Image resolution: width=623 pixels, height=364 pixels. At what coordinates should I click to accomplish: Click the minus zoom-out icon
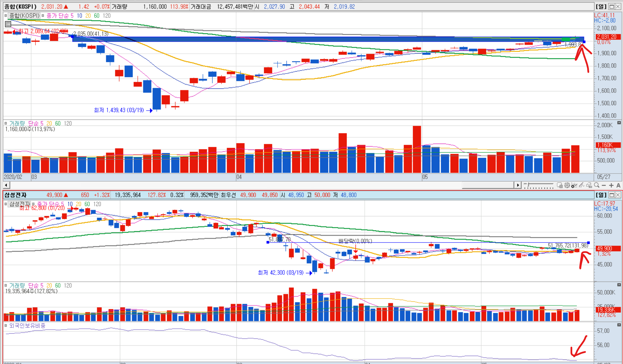click(604, 185)
